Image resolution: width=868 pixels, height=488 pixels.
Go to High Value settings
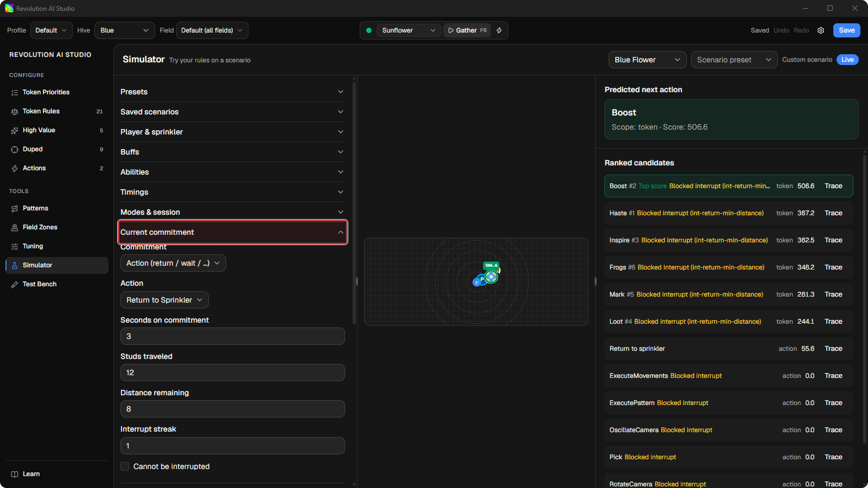(56, 130)
